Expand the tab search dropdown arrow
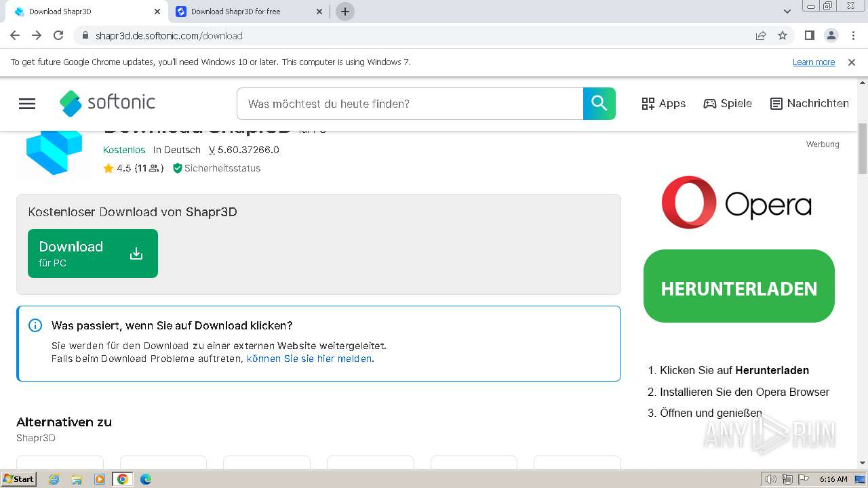 tap(787, 12)
